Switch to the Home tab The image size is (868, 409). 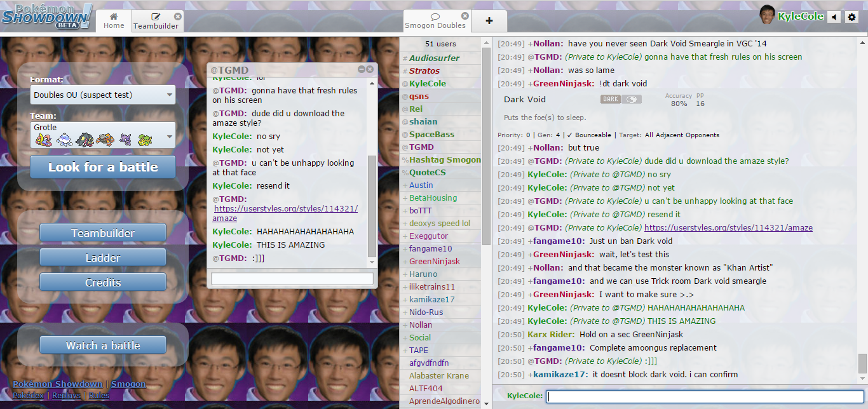114,20
